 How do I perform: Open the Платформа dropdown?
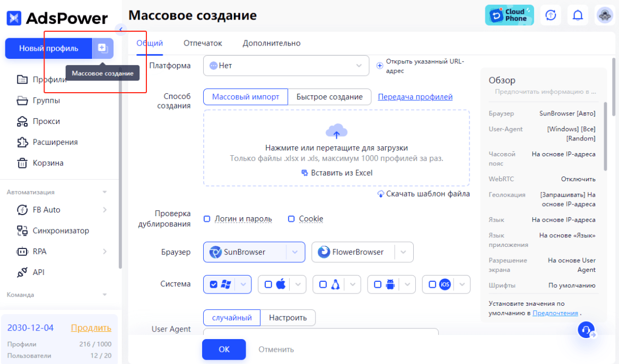click(x=286, y=66)
